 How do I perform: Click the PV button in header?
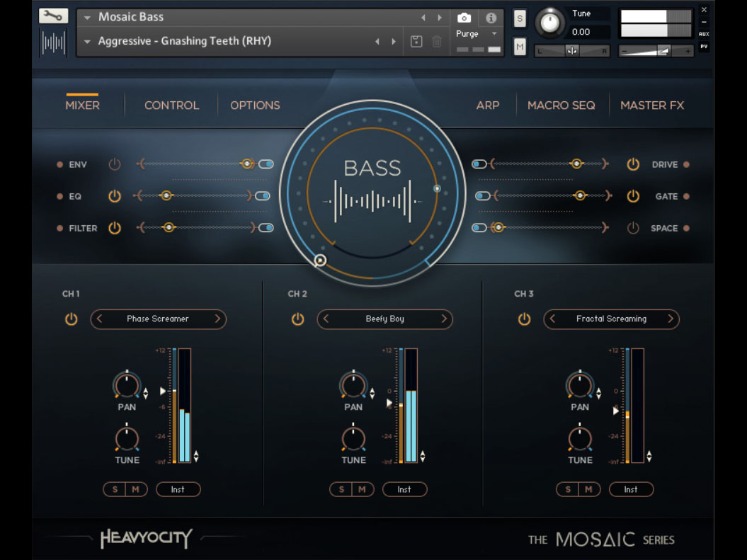704,46
